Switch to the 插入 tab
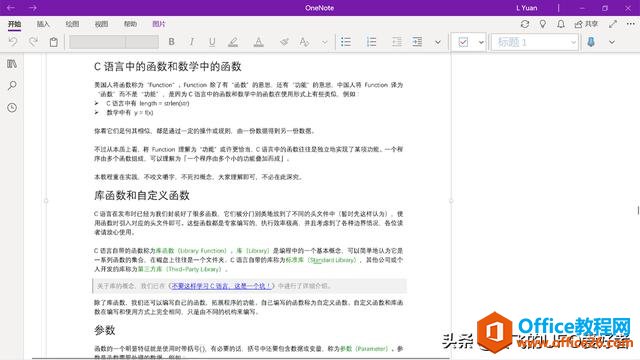 click(x=43, y=24)
